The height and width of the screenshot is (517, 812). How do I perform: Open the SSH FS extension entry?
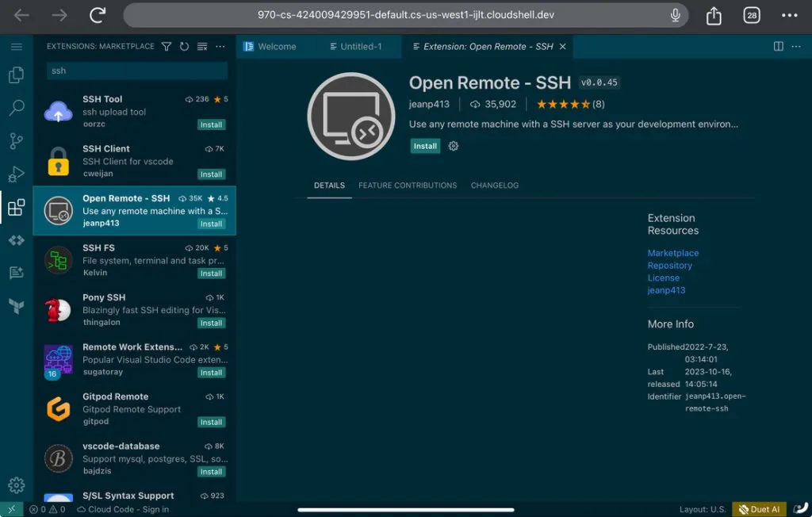[135, 260]
